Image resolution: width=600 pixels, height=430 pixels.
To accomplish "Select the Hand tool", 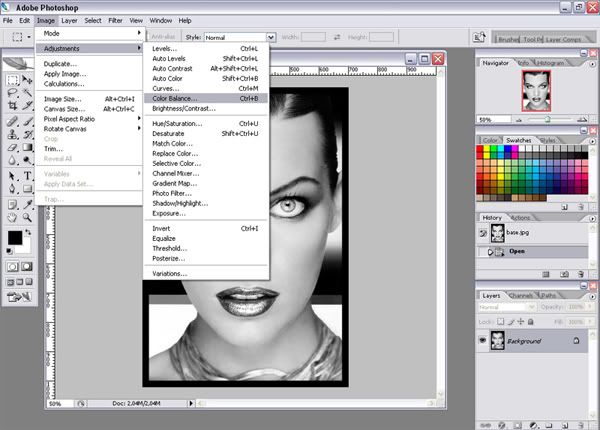I will point(13,218).
